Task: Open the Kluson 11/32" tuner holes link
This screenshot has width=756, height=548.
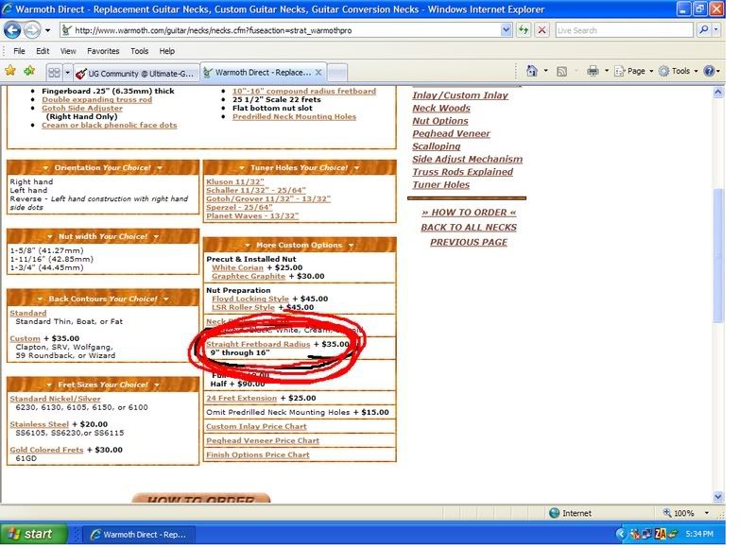Action: point(235,181)
